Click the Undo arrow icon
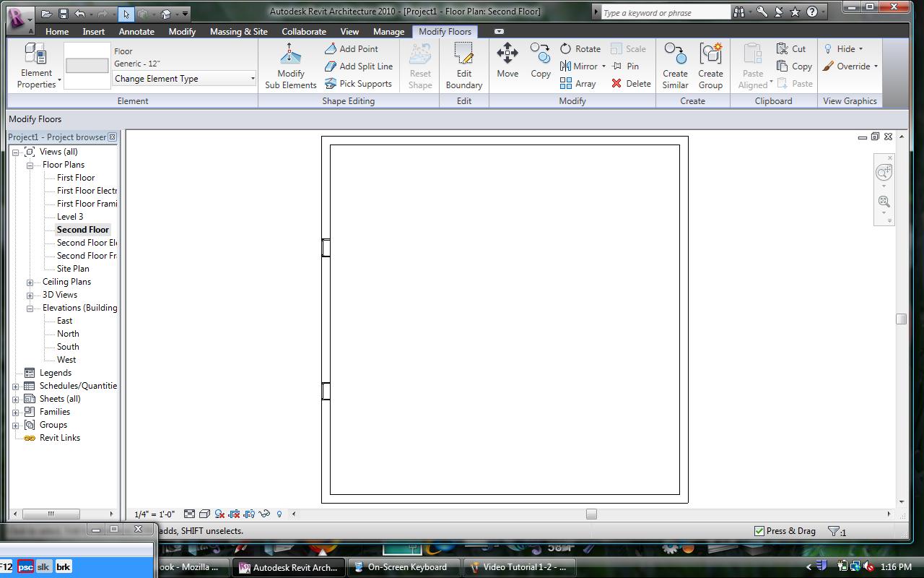This screenshot has width=924, height=578. (x=79, y=13)
